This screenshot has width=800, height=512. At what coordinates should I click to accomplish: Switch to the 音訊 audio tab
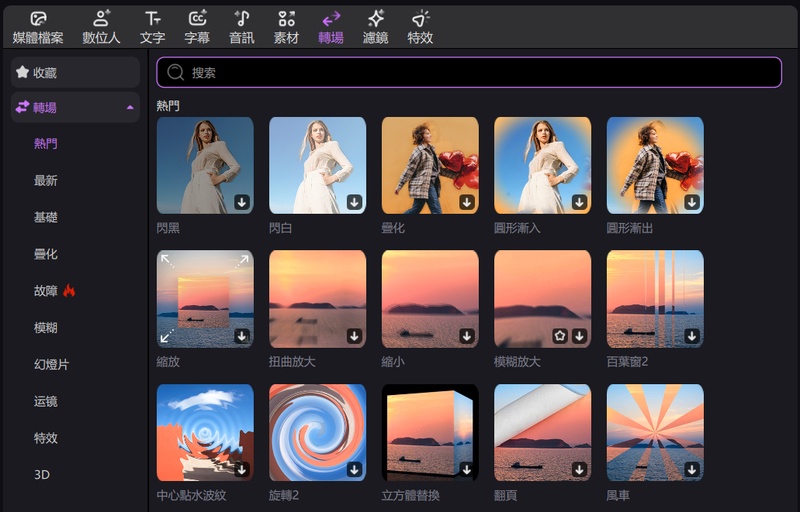coord(241,27)
